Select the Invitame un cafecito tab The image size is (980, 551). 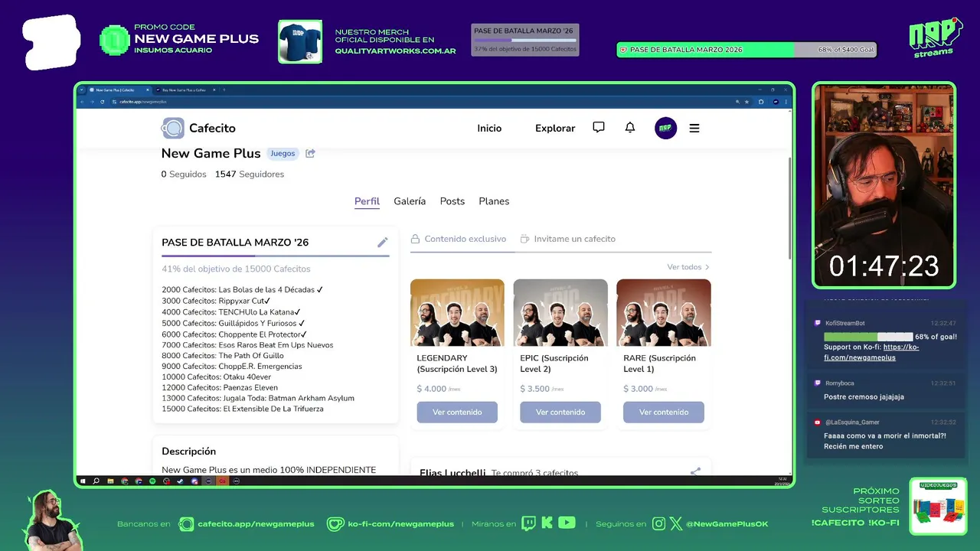click(x=567, y=239)
